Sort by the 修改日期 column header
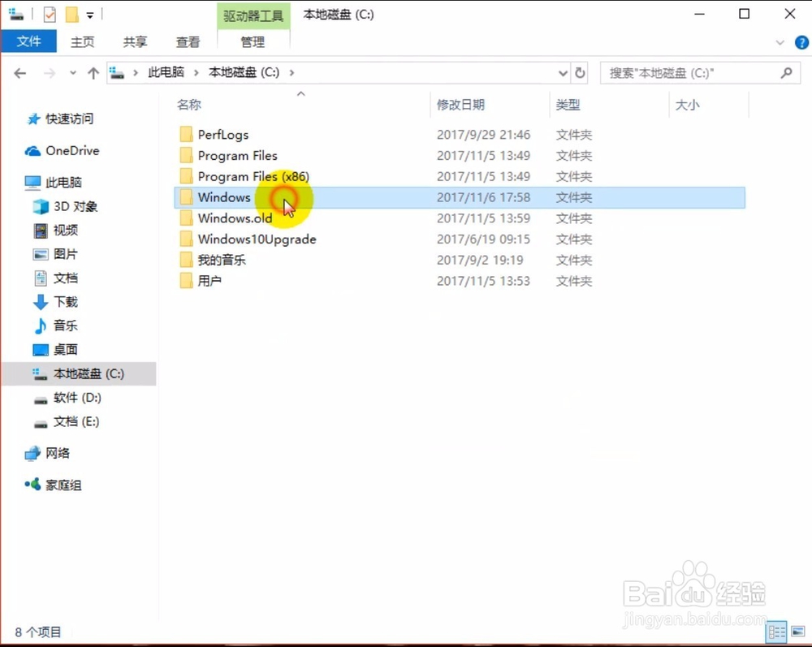812x647 pixels. coord(460,105)
